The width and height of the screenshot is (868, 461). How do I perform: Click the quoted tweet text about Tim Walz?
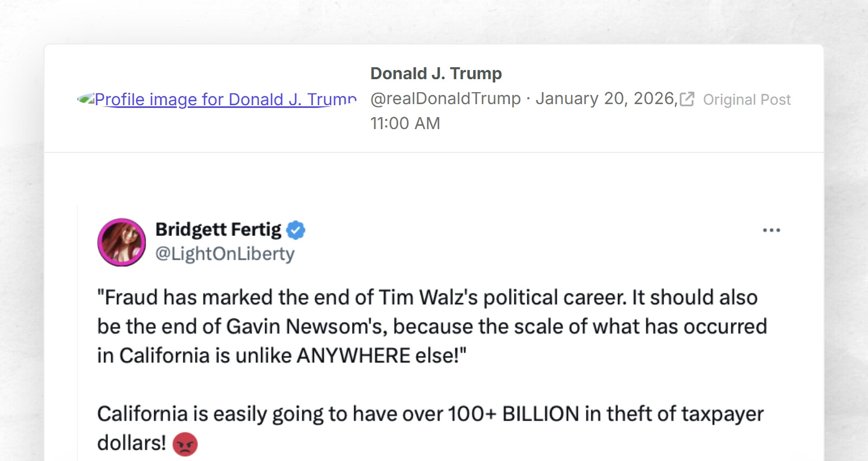pos(429,326)
